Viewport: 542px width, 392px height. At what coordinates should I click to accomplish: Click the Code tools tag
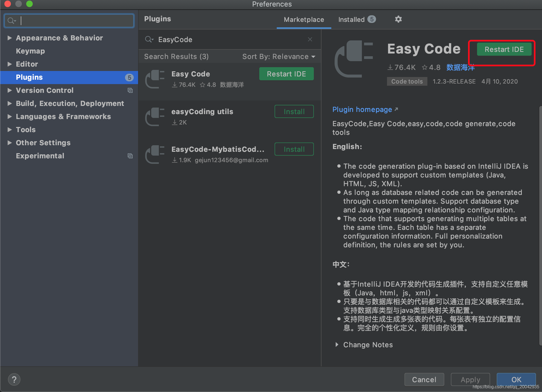coord(407,81)
